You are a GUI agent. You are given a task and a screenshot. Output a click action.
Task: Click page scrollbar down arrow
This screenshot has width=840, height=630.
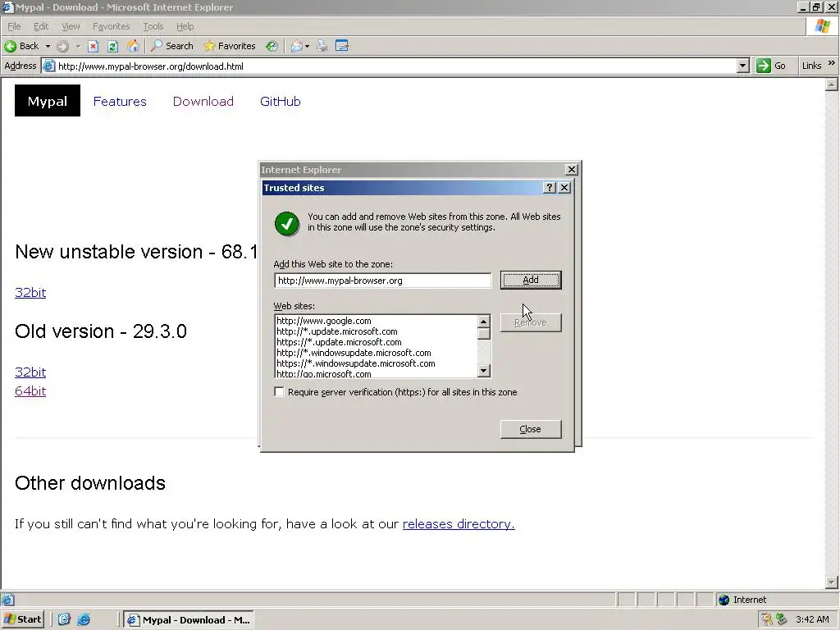[x=832, y=582]
